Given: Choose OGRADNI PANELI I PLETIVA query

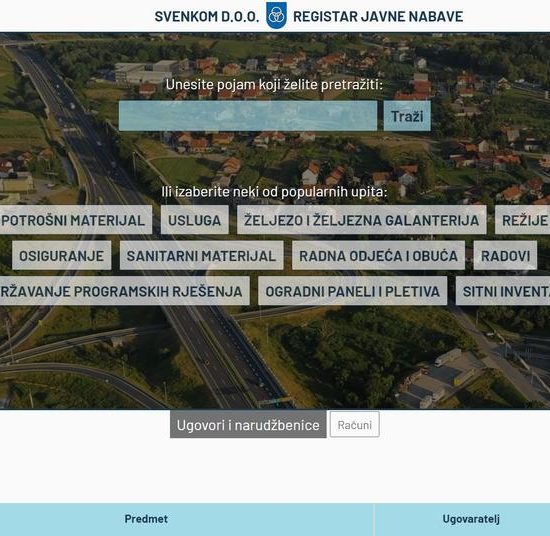Looking at the screenshot, I should point(353,291).
